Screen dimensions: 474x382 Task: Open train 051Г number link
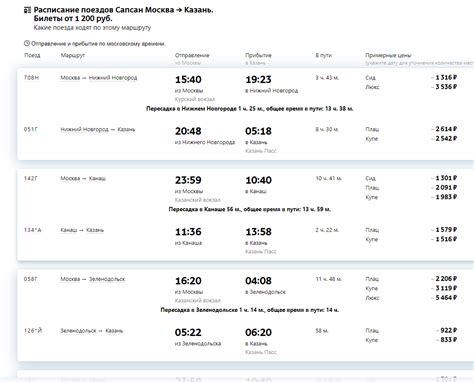[31, 129]
